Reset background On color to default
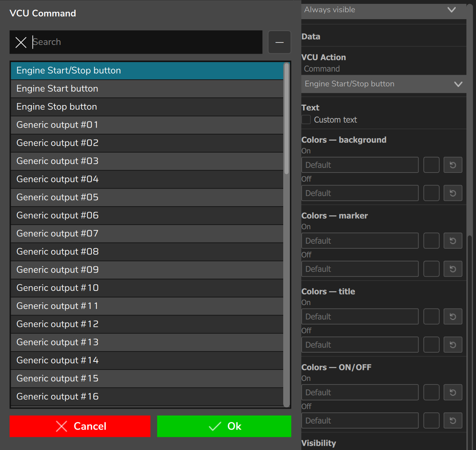476x450 pixels. [453, 165]
